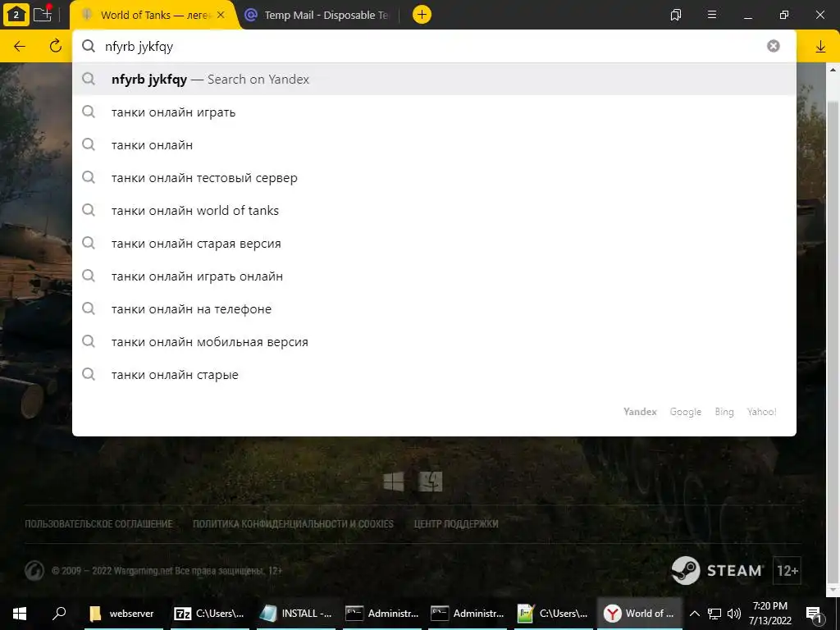
Task: Switch search engine to Yandex
Action: pyautogui.click(x=640, y=412)
